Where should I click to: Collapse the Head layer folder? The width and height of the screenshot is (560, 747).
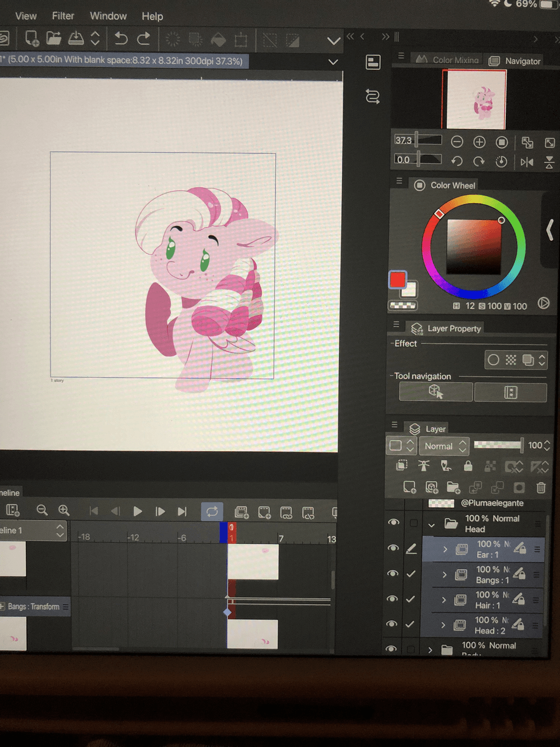[431, 524]
